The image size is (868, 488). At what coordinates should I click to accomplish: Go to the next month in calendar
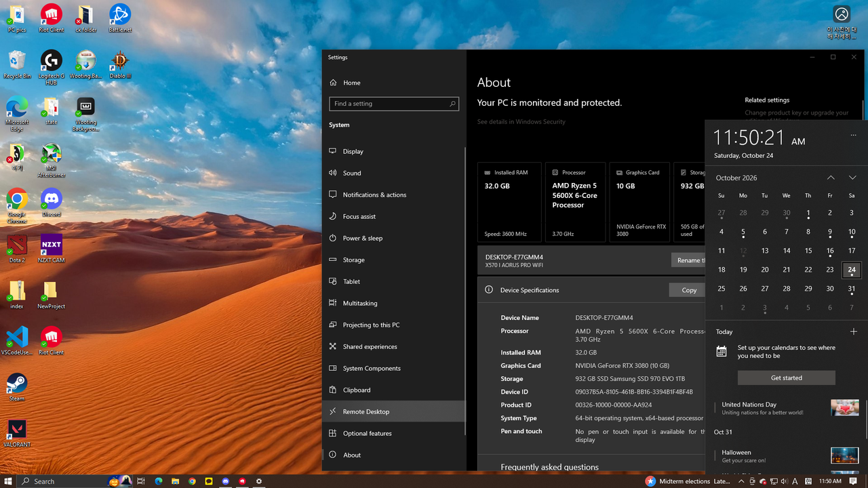[x=852, y=178]
